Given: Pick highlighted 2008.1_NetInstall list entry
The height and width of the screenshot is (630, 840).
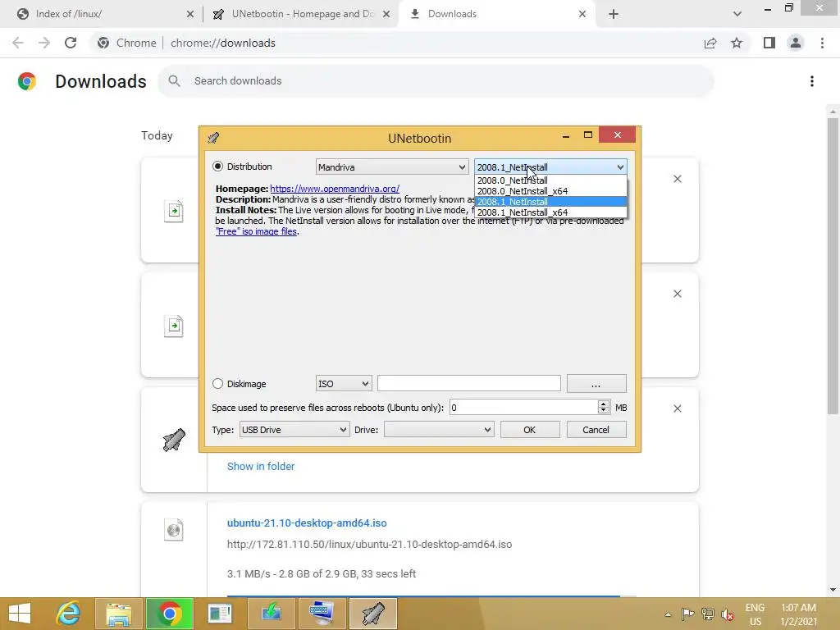Looking at the screenshot, I should pyautogui.click(x=550, y=202).
